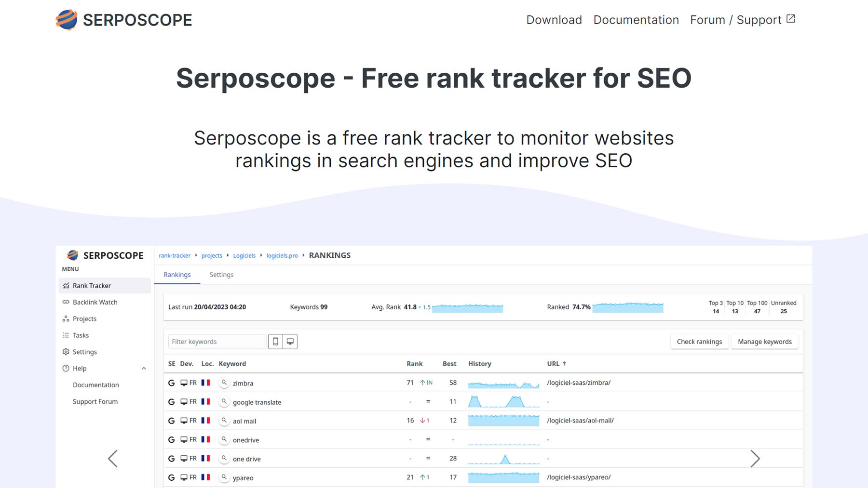Visit Forum / Support link
The width and height of the screenshot is (868, 488).
point(736,20)
